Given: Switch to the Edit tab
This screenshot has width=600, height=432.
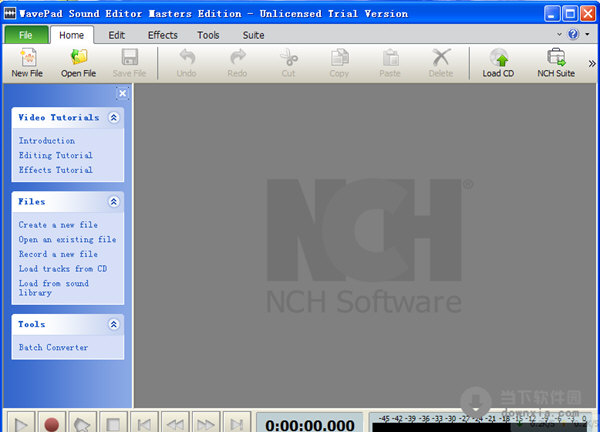Looking at the screenshot, I should pyautogui.click(x=116, y=35).
